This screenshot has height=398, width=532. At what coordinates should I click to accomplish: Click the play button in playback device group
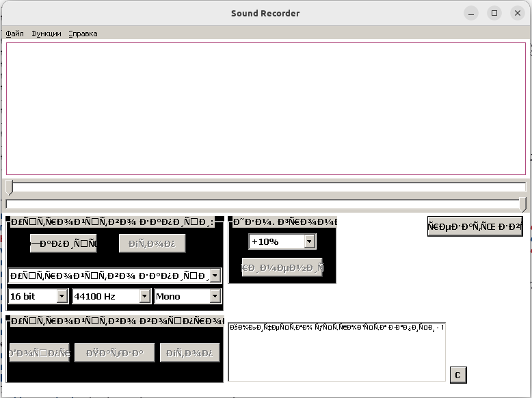(x=40, y=353)
